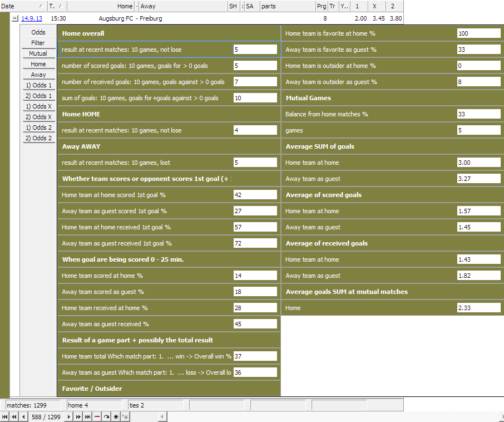Click the black asterisk navigator button
Viewport: 504px width, 422px height.
116,417
